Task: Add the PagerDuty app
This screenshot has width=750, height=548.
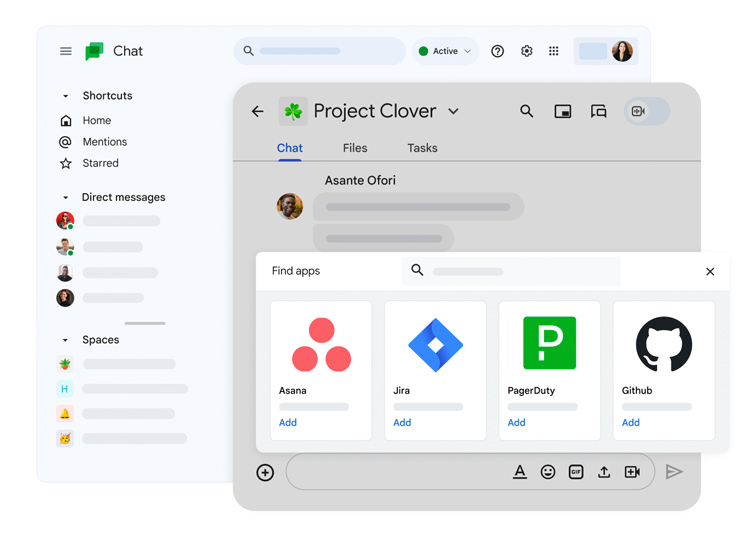Action: click(x=517, y=423)
